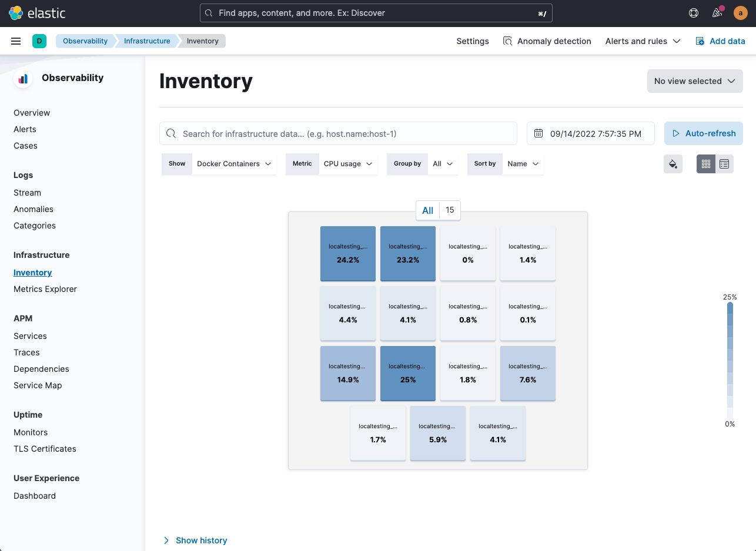Click the Inventory breadcrumb
Viewport: 756px width, 551px height.
(x=203, y=41)
